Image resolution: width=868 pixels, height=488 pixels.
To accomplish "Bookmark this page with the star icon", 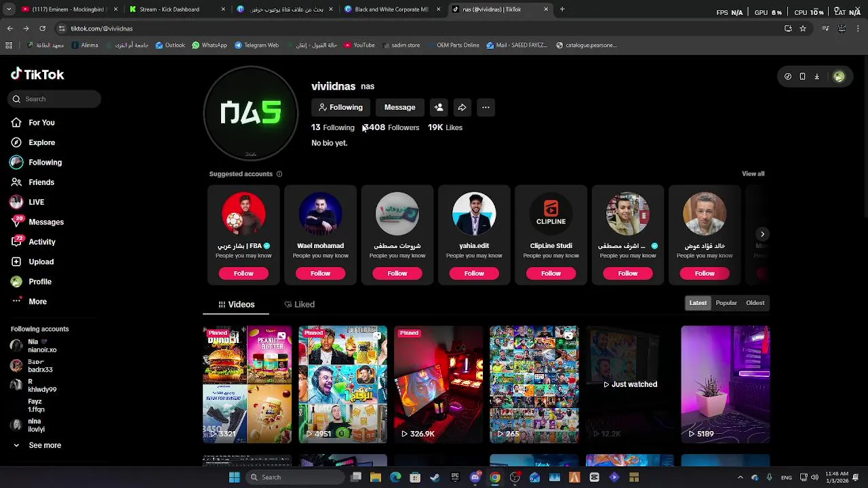I will (803, 28).
